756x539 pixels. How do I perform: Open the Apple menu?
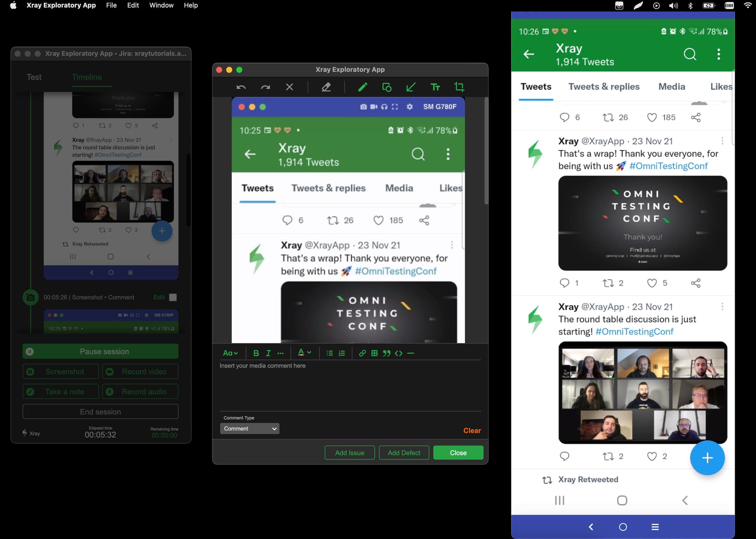(13, 5)
